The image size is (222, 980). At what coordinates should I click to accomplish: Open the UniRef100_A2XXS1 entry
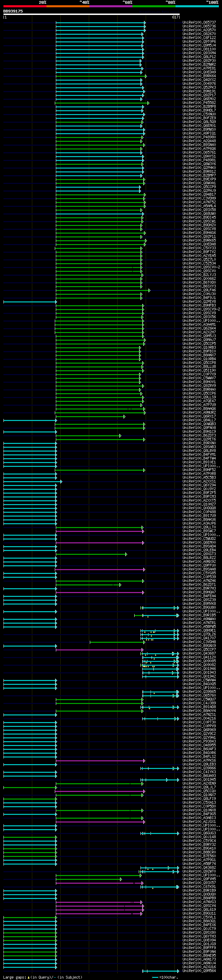[199, 481]
